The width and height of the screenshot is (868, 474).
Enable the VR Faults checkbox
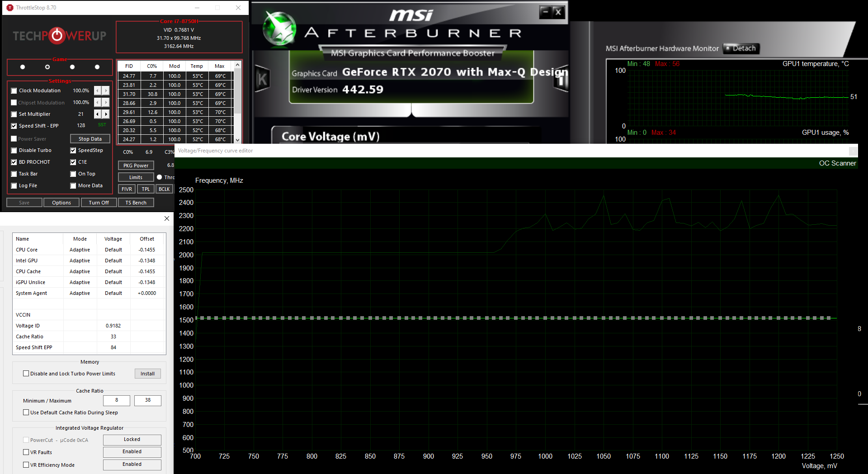pos(26,452)
